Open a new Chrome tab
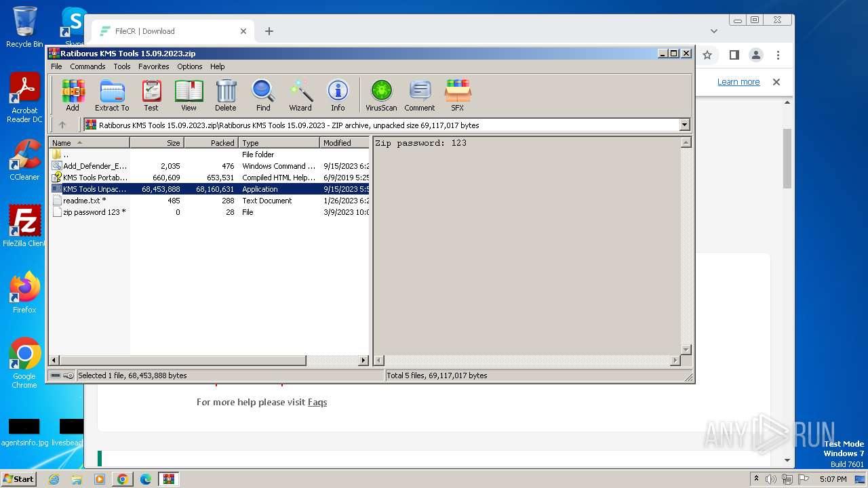Viewport: 868px width, 488px height. click(269, 31)
